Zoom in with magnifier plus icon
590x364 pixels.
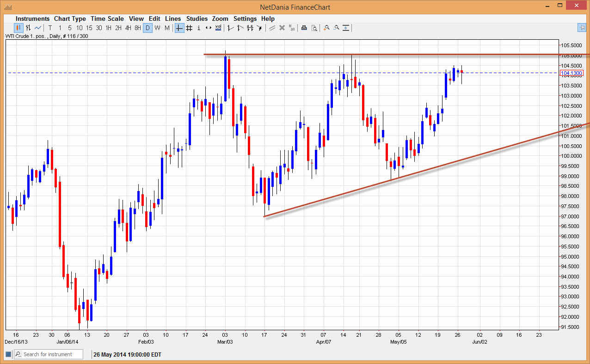326,28
